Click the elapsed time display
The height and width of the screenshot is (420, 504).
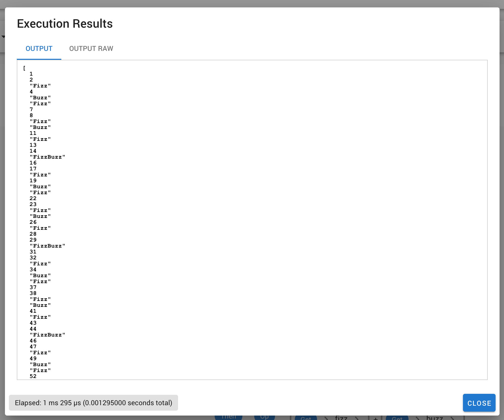click(93, 402)
